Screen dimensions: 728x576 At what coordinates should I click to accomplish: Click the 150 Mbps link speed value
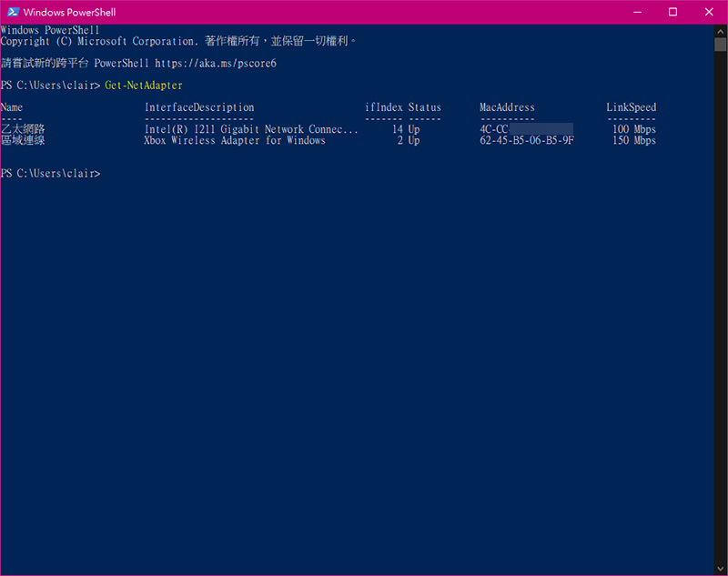coord(634,140)
